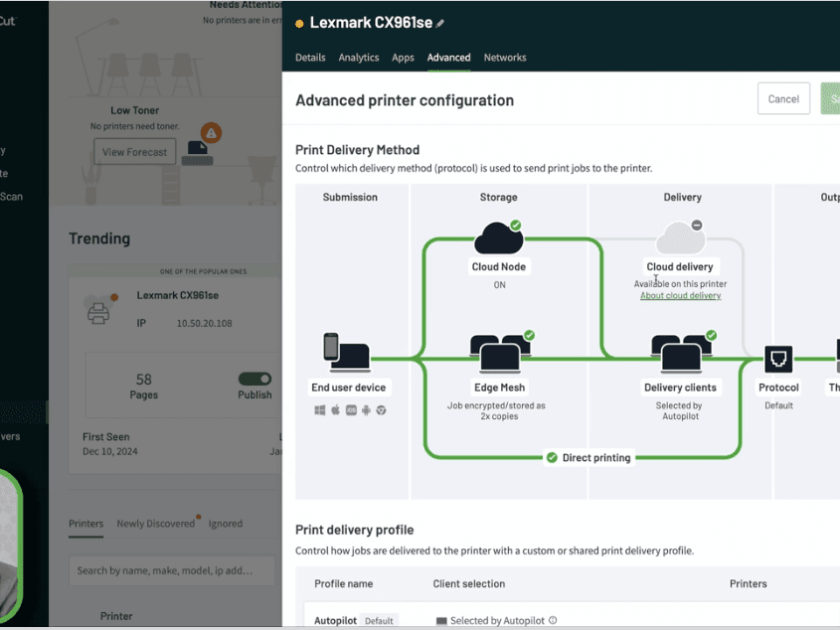Image resolution: width=840 pixels, height=630 pixels.
Task: Click the End user device icon
Action: 347,352
